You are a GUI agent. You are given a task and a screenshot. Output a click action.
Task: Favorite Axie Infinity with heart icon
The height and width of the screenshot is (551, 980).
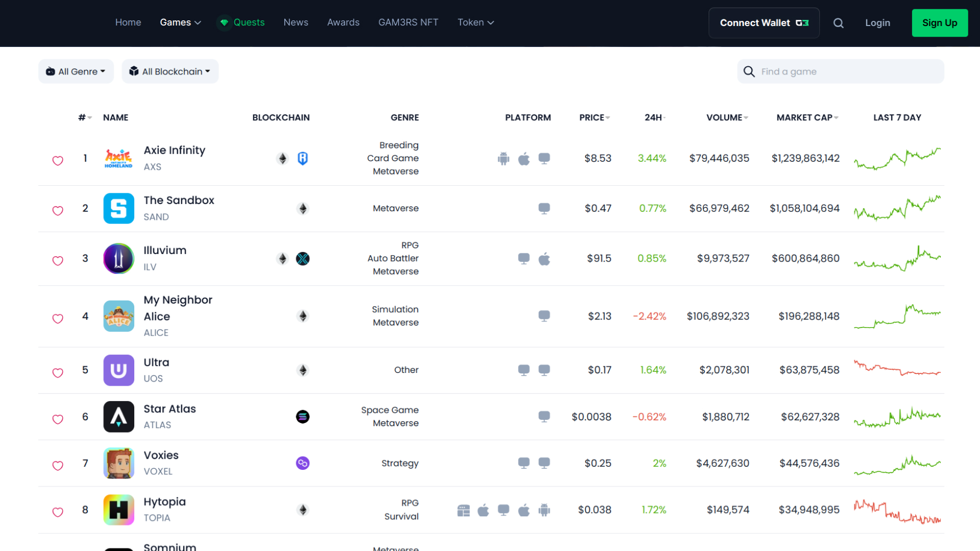pyautogui.click(x=58, y=161)
